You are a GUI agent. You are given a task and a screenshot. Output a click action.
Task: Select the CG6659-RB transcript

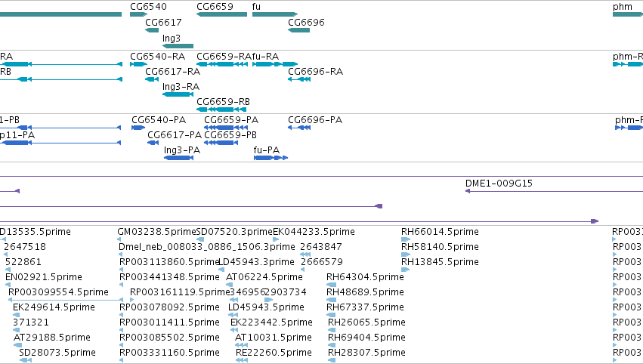[221, 110]
